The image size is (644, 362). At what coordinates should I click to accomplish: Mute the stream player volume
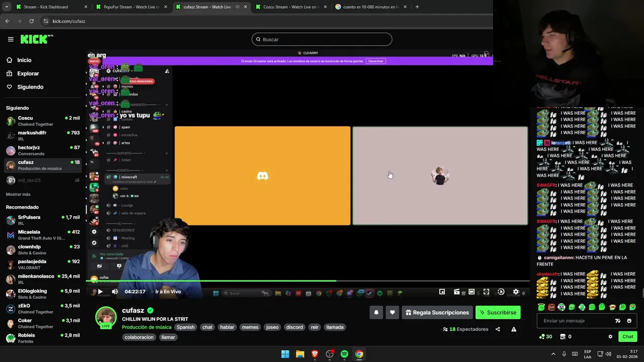click(x=115, y=292)
